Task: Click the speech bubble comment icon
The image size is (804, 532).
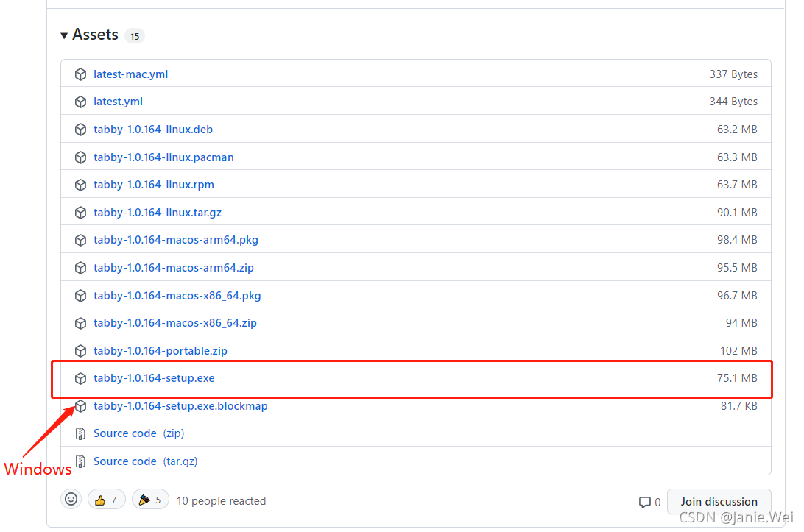Action: click(x=644, y=503)
